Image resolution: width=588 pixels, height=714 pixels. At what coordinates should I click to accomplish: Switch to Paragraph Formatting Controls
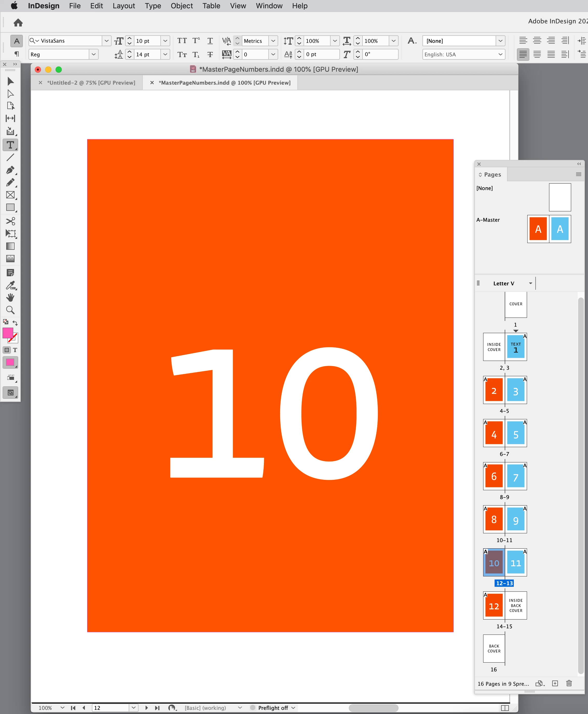point(16,54)
